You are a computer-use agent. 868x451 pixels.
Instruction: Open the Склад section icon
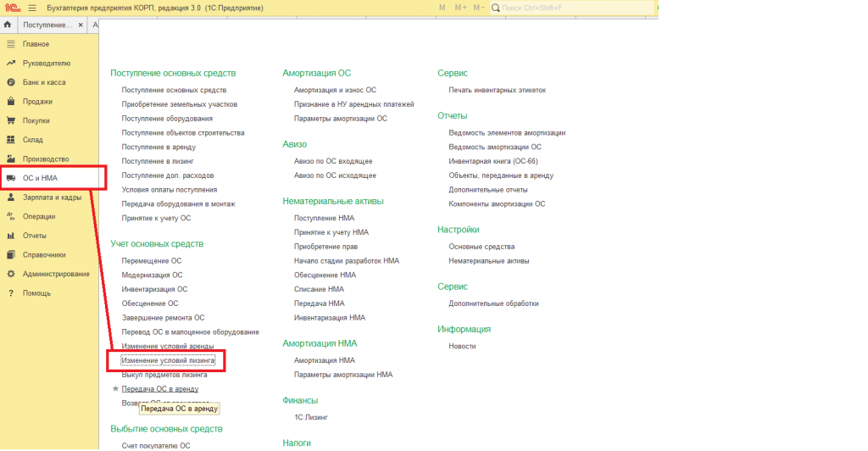pyautogui.click(x=10, y=139)
